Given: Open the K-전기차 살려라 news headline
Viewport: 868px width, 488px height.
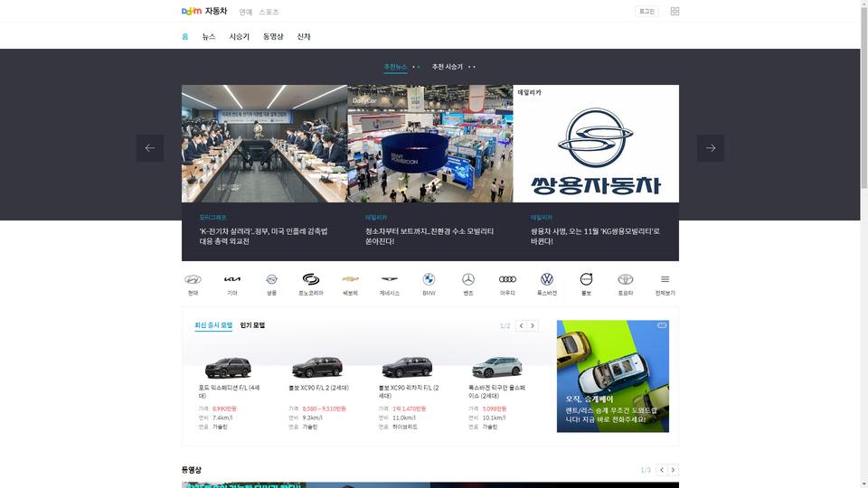Looking at the screenshot, I should pos(263,236).
